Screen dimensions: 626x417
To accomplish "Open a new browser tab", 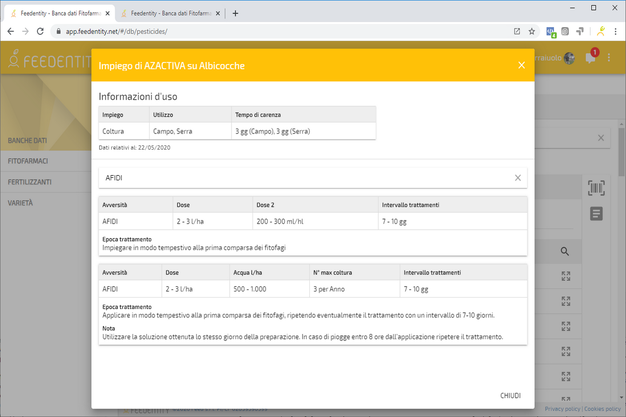I will [235, 14].
